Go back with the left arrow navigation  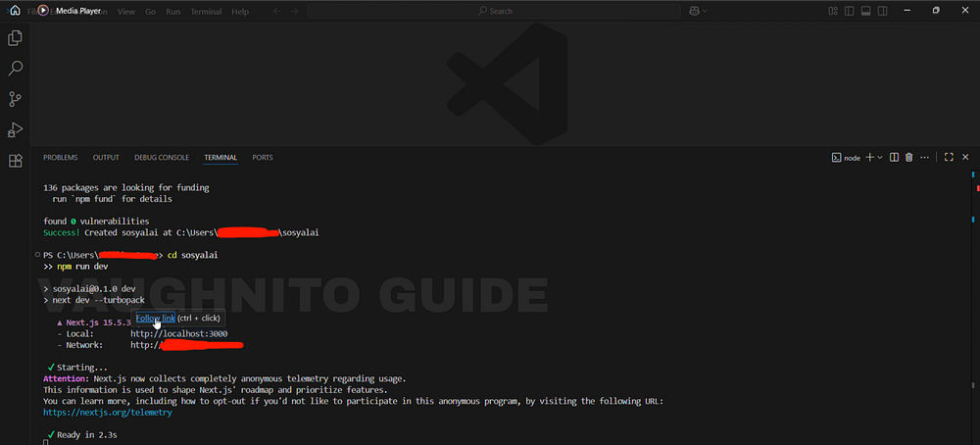tap(278, 11)
